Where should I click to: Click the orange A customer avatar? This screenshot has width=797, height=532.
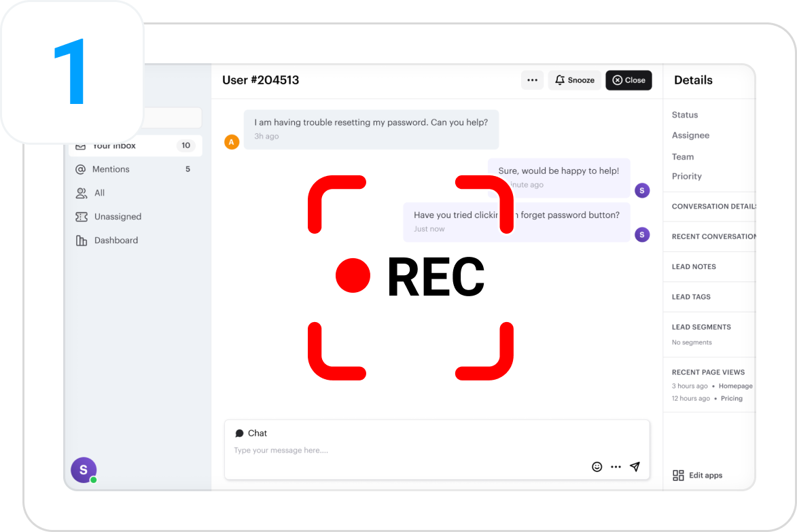(x=232, y=142)
